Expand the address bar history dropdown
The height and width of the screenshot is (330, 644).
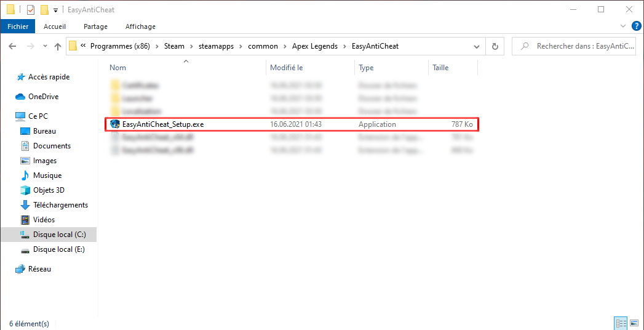coord(477,46)
